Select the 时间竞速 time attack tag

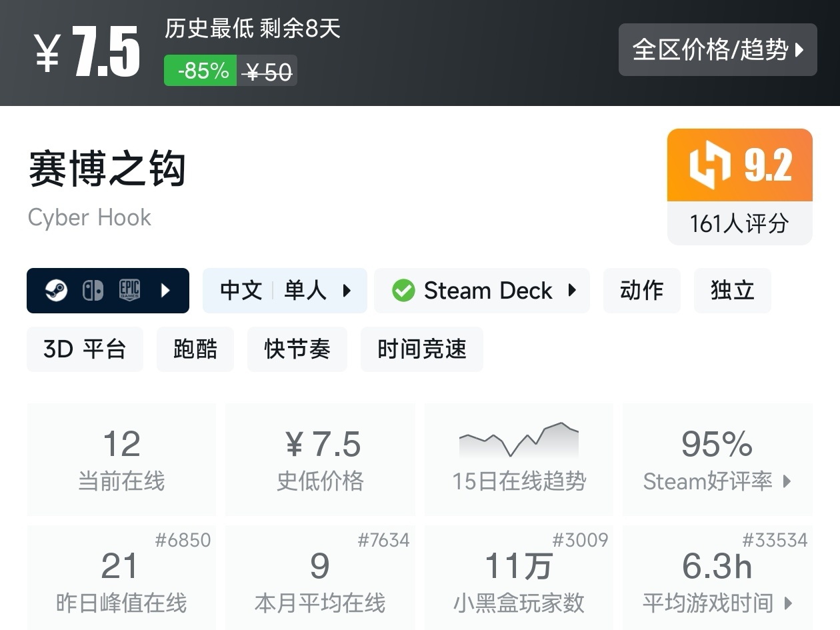(421, 349)
